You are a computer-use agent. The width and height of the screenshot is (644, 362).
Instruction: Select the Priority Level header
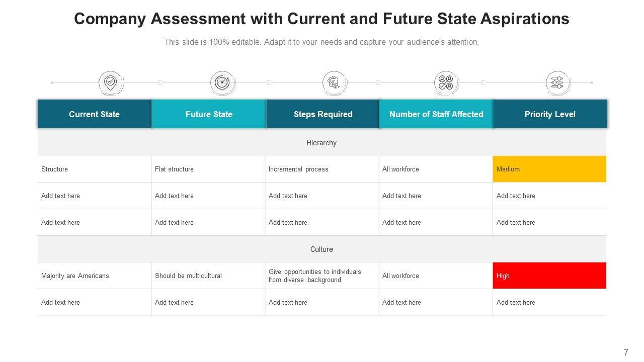(550, 114)
